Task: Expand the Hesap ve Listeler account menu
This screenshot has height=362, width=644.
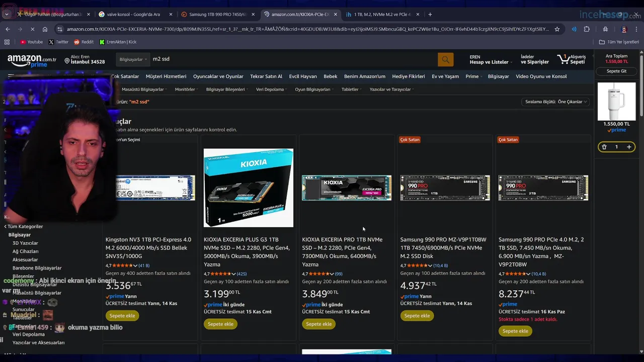Action: [x=491, y=60]
